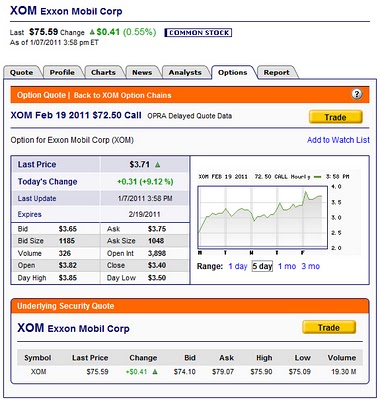Click the Volume value 326

tap(65, 253)
